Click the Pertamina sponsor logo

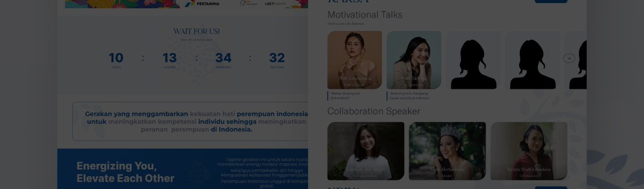pyautogui.click(x=203, y=4)
